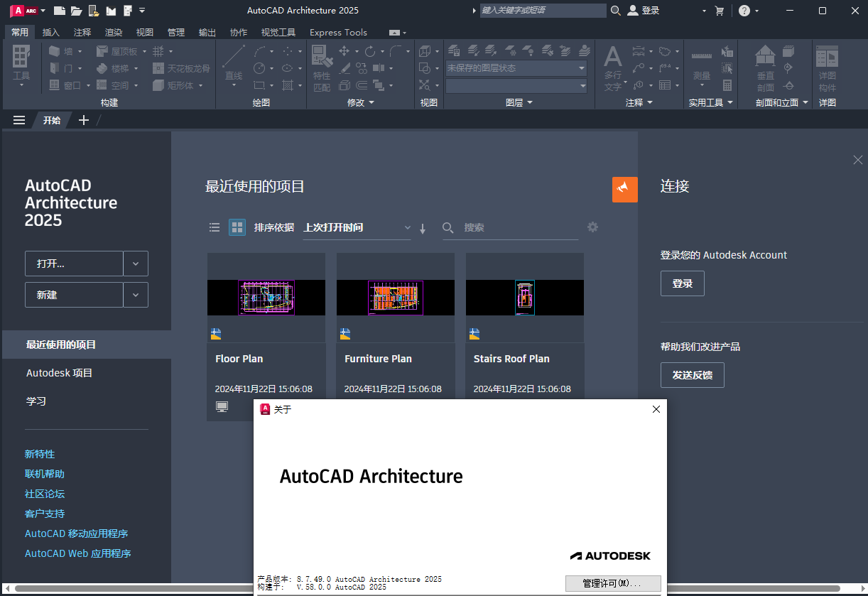Click the Multiline Text (多行文字) icon
Image resolution: width=868 pixels, height=596 pixels.
[x=612, y=67]
